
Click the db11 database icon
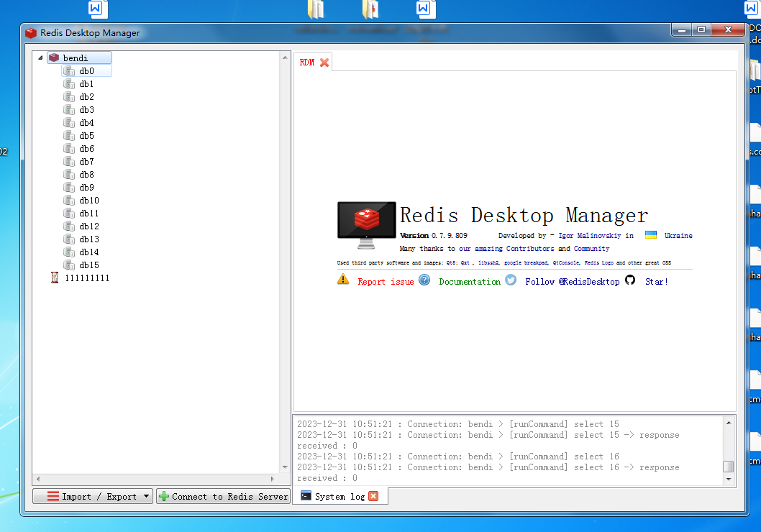69,213
